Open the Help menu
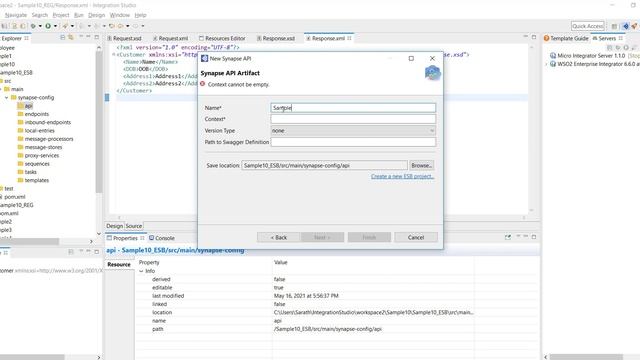 coord(140,15)
